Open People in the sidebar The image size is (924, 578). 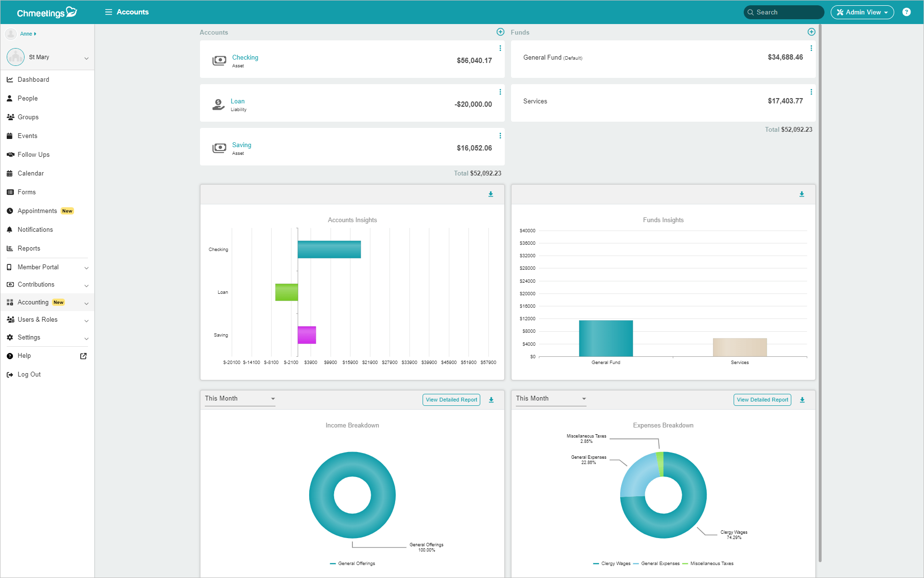27,98
